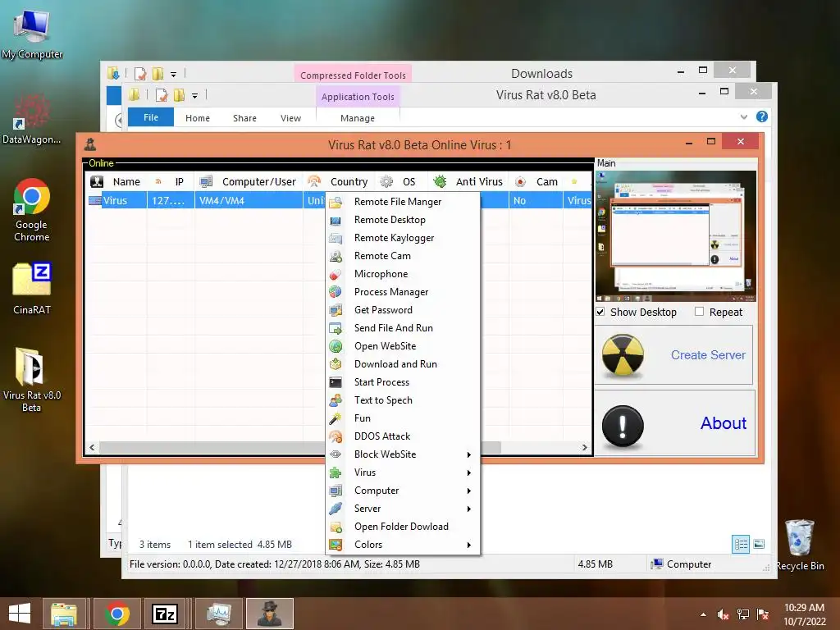Image resolution: width=840 pixels, height=630 pixels.
Task: Open 7-Zip from the taskbar
Action: click(x=165, y=614)
